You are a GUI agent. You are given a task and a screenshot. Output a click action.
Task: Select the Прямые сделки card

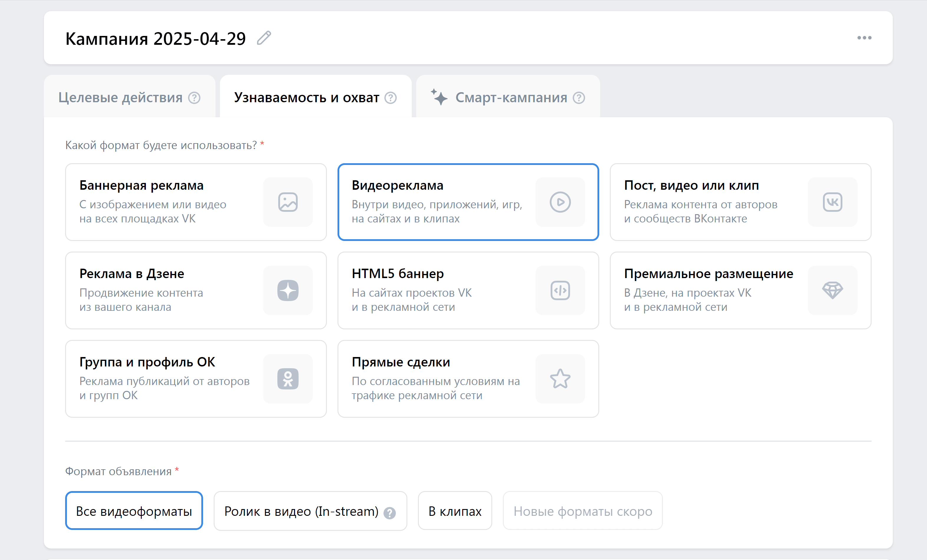click(x=468, y=379)
